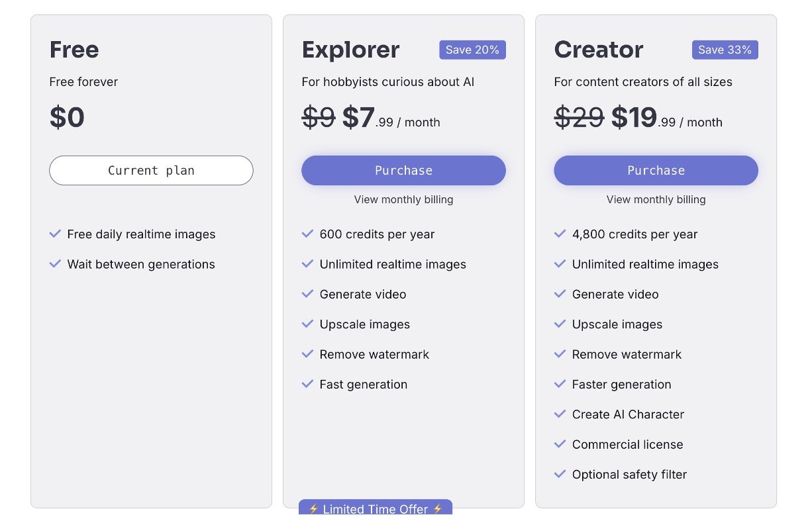Click checkmark next to Fast generation
Screen dimensions: 812x515
tap(307, 384)
